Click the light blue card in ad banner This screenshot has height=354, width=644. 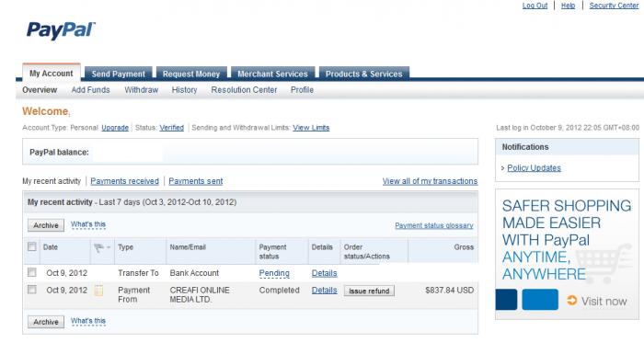(x=540, y=300)
